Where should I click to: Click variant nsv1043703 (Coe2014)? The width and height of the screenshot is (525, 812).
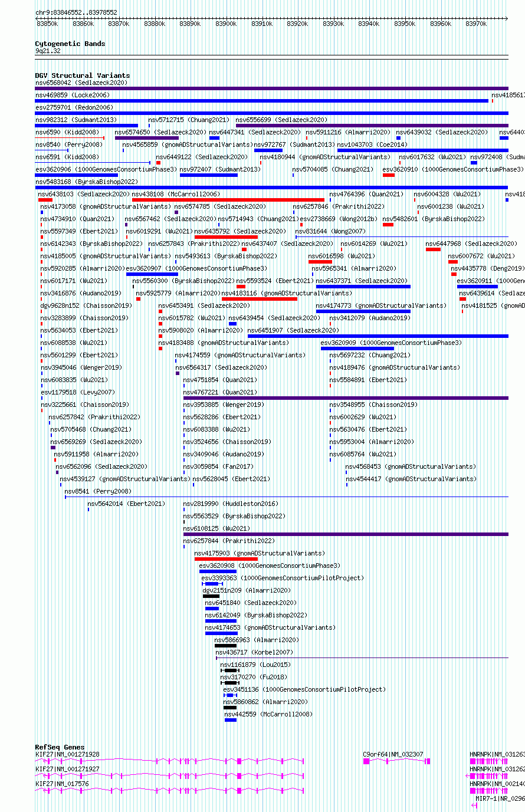[372, 144]
